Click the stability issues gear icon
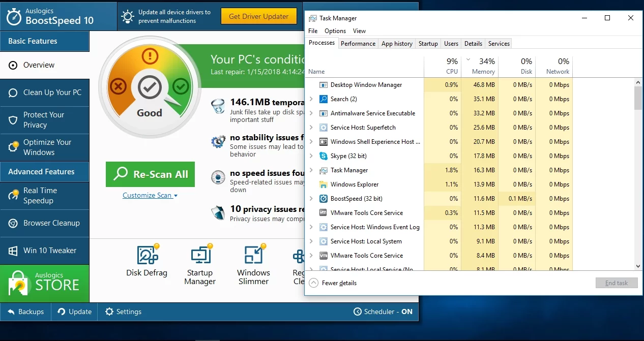 [218, 142]
